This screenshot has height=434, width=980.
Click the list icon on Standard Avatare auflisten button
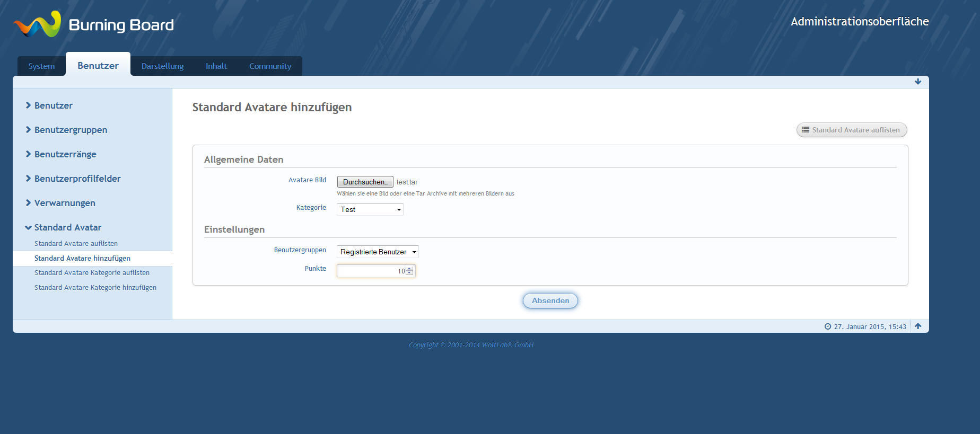tap(806, 130)
